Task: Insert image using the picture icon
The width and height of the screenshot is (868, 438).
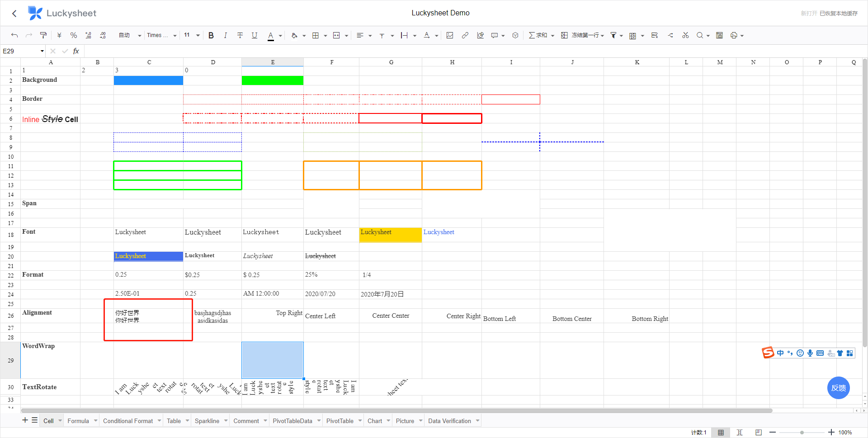Action: (450, 35)
